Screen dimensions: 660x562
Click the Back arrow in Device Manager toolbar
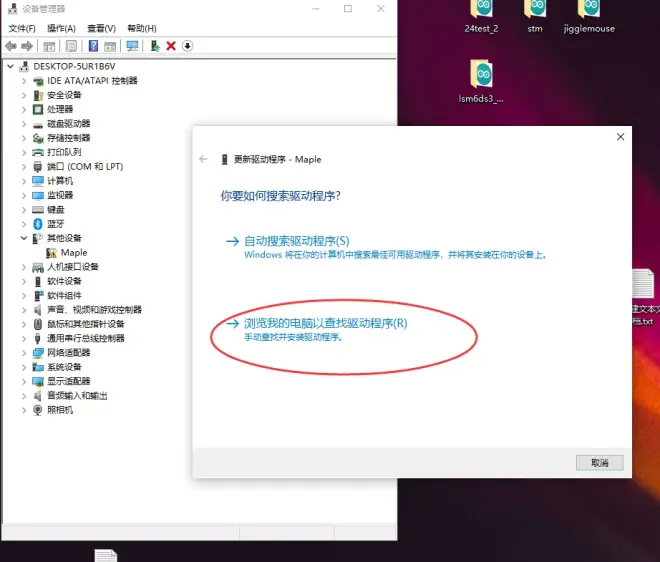tap(11, 46)
